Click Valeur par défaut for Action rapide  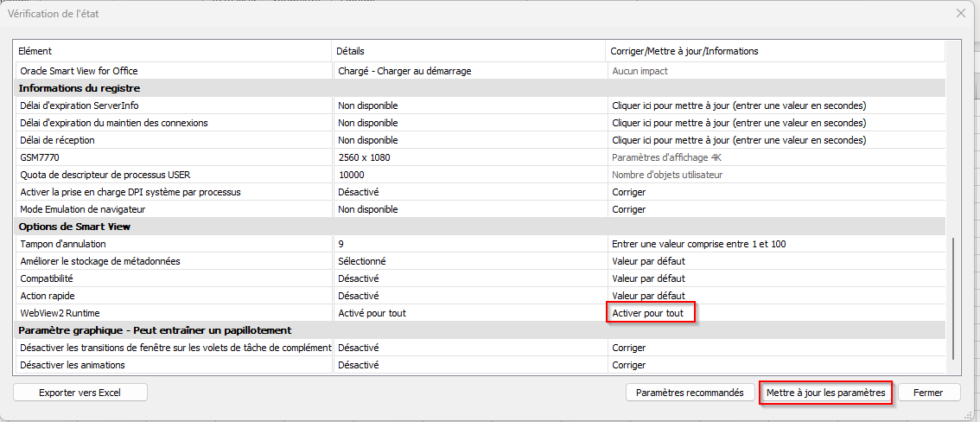[x=648, y=296]
